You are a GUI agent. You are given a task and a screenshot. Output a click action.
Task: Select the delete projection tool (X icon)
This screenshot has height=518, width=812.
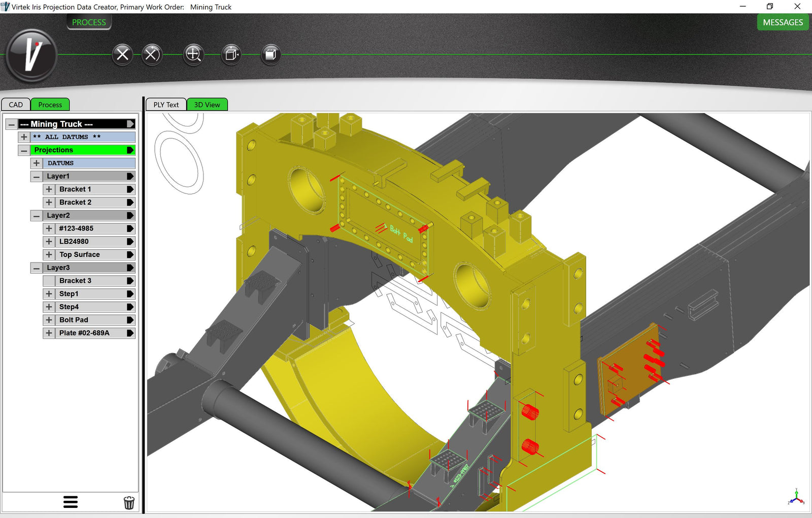tap(121, 54)
